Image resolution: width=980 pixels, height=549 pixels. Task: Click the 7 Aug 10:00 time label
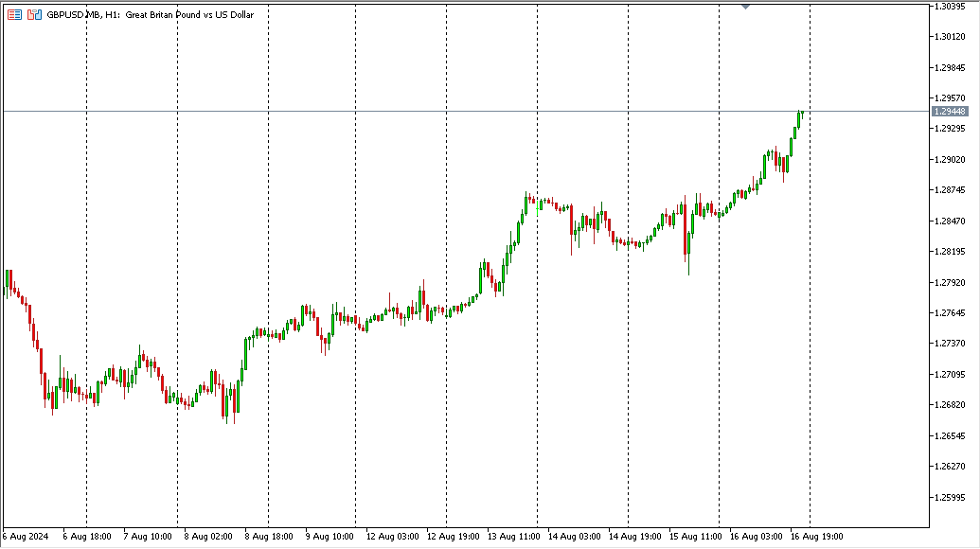pyautogui.click(x=148, y=537)
